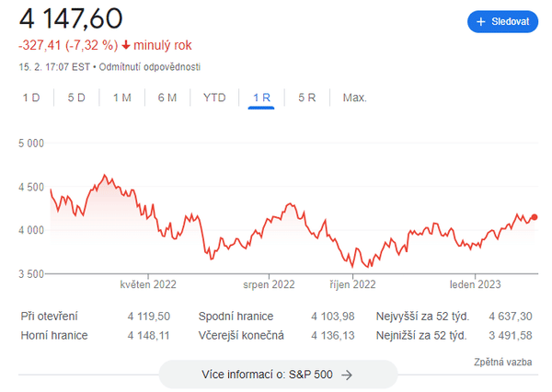The image size is (552, 392).
Task: Click the red end-point dot on chart
Action: [x=535, y=217]
